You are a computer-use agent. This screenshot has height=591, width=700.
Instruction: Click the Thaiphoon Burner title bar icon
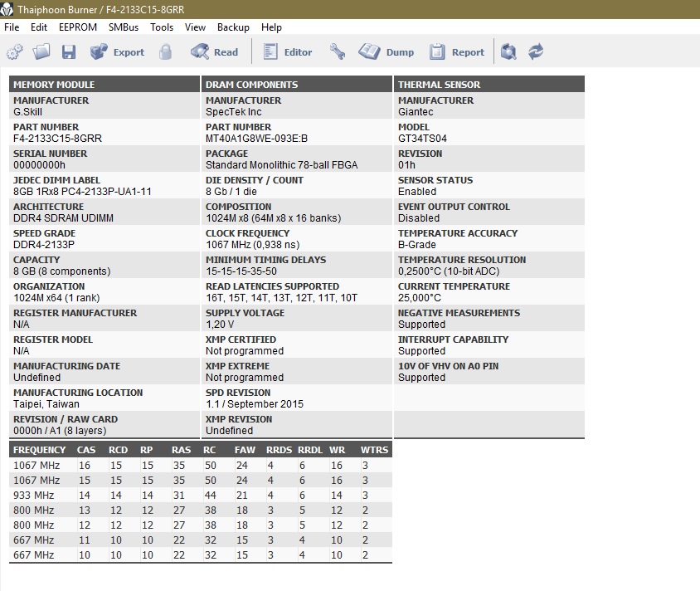[7, 9]
